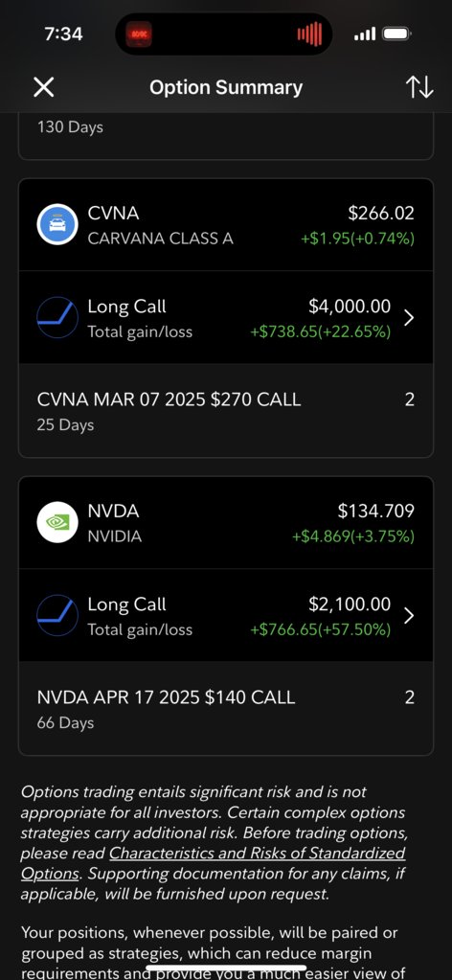
Task: Tap the CVNA Long Call strategy chart icon
Action: 57,317
